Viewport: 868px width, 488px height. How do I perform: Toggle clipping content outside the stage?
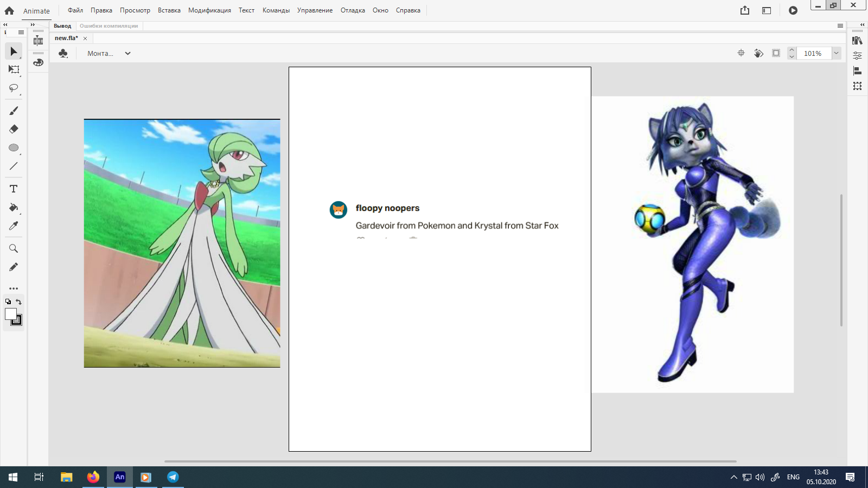[x=776, y=53]
